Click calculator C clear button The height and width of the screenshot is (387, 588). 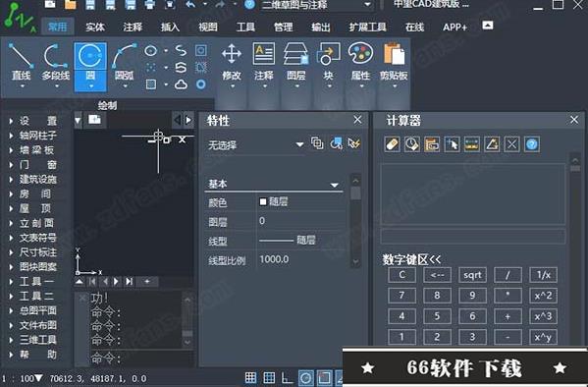[x=401, y=275]
